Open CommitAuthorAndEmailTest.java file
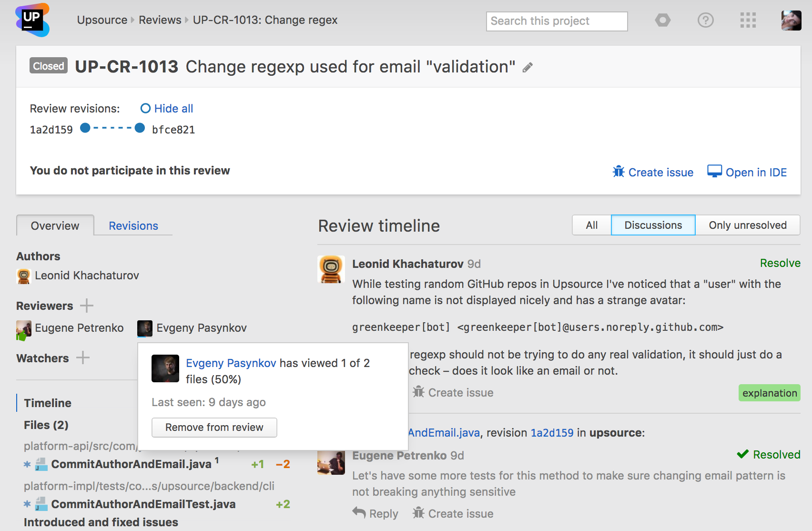 coord(143,504)
